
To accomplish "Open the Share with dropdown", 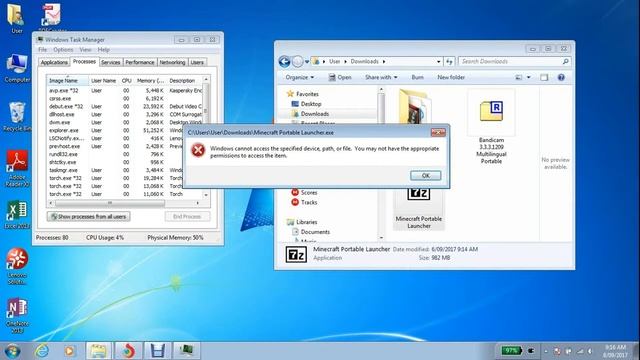I will pyautogui.click(x=381, y=77).
